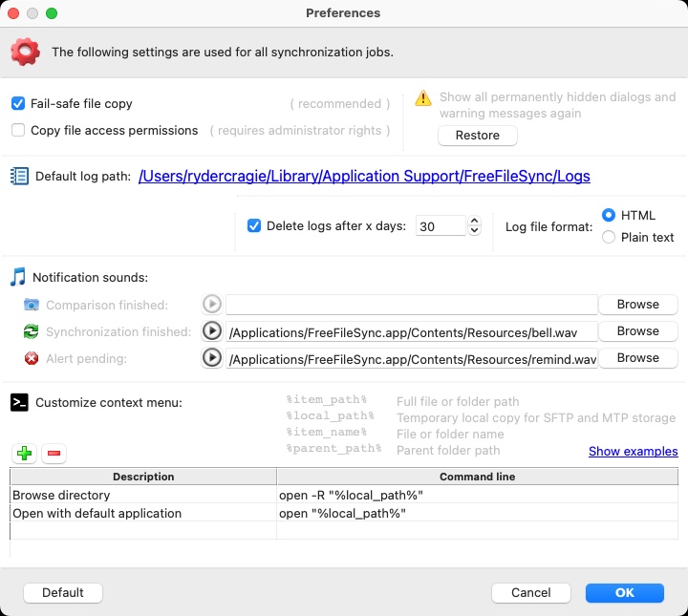This screenshot has width=688, height=616.
Task: Cancel the Preferences dialog
Action: [x=531, y=593]
